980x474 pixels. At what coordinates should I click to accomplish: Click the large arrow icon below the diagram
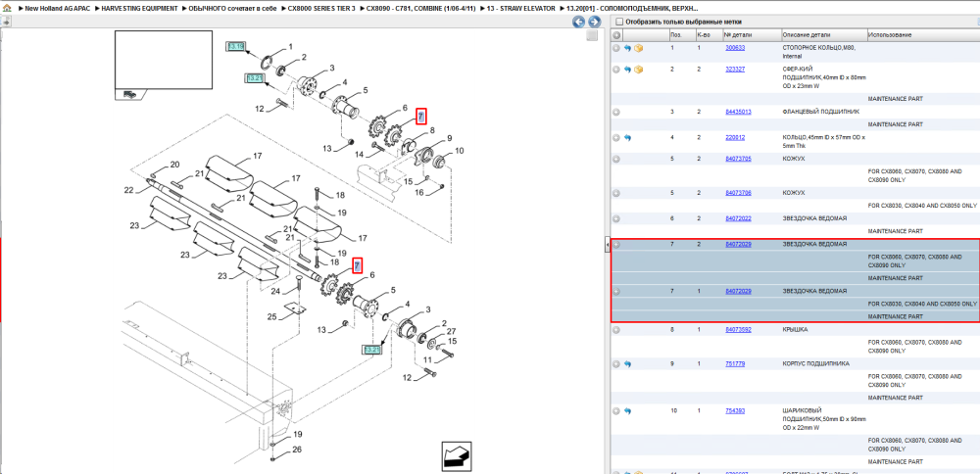(x=457, y=456)
